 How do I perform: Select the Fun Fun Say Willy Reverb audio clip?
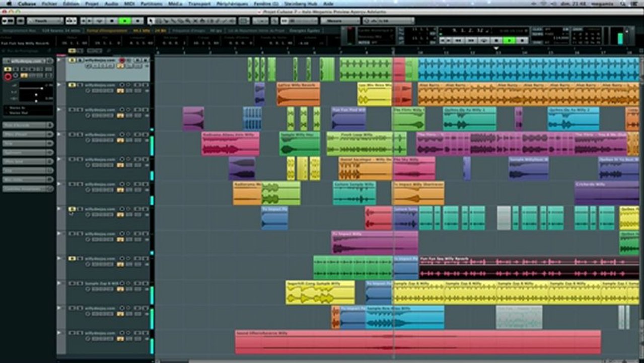pyautogui.click(x=529, y=268)
